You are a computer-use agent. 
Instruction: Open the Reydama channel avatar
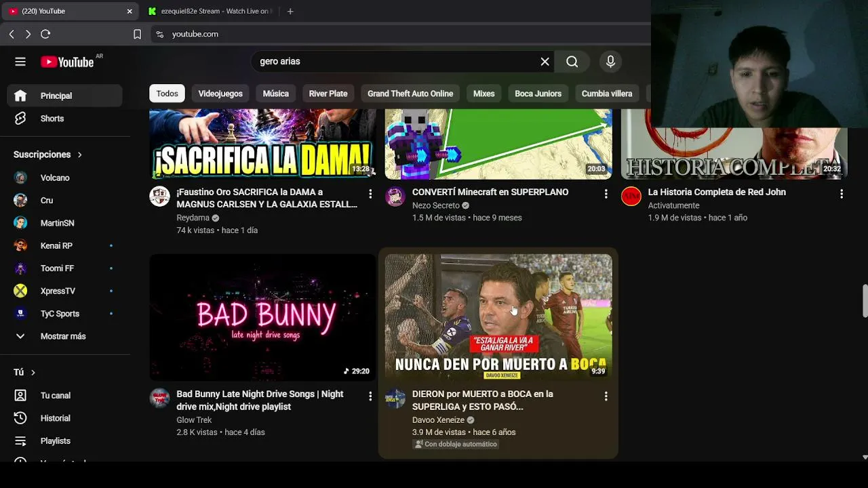[159, 196]
